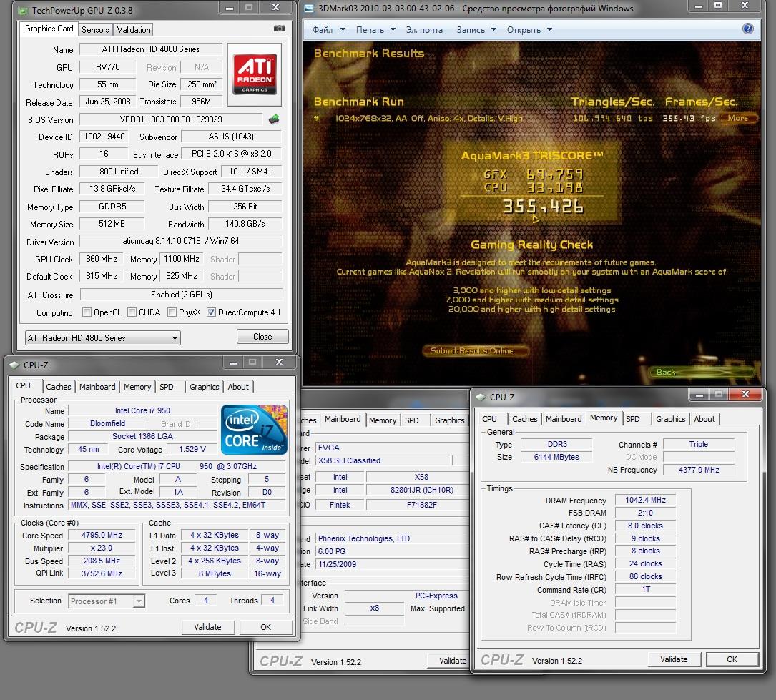Click Validate in the CPU-Z Memory window

(x=674, y=659)
